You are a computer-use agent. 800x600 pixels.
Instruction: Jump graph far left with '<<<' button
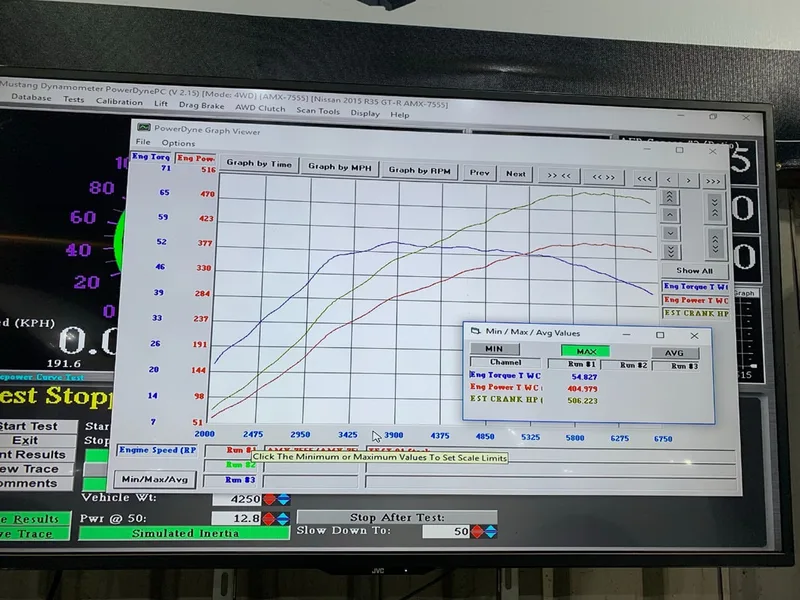tap(644, 179)
